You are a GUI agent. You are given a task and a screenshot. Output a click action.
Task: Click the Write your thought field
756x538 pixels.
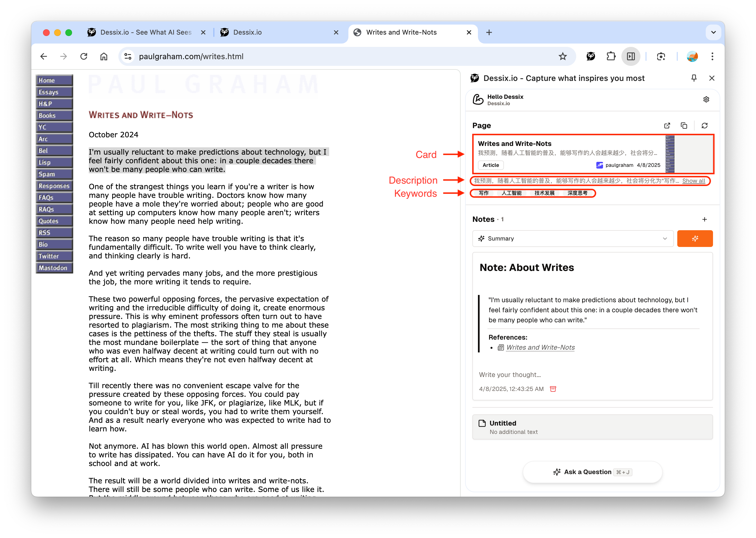click(509, 375)
